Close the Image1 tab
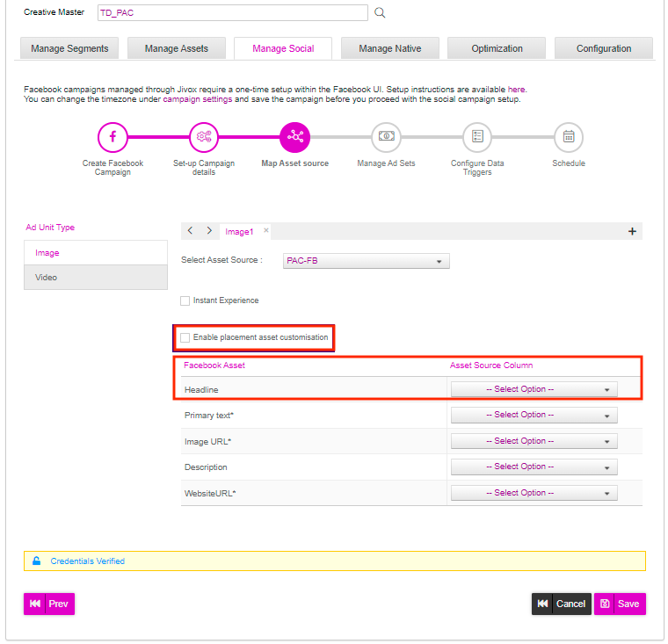Image resolution: width=668 pixels, height=644 pixels. (x=265, y=230)
